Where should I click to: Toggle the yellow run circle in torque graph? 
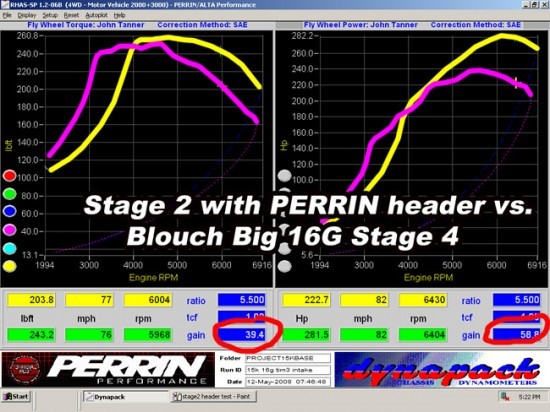point(9,266)
